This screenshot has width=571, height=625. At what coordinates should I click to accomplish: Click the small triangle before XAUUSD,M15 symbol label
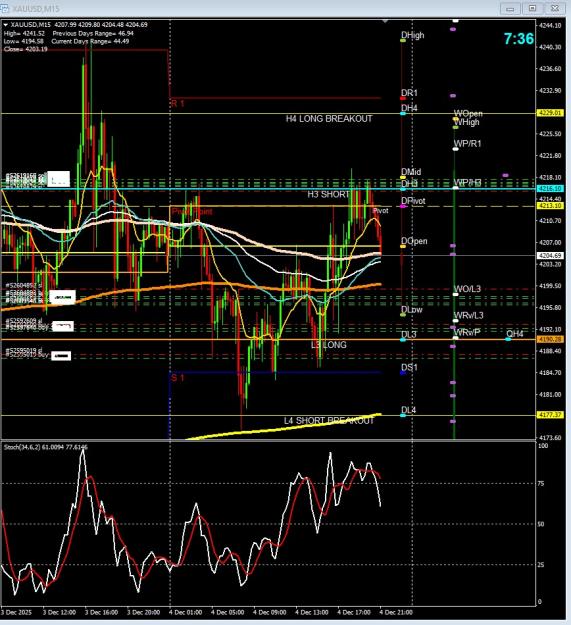pyautogui.click(x=6, y=25)
